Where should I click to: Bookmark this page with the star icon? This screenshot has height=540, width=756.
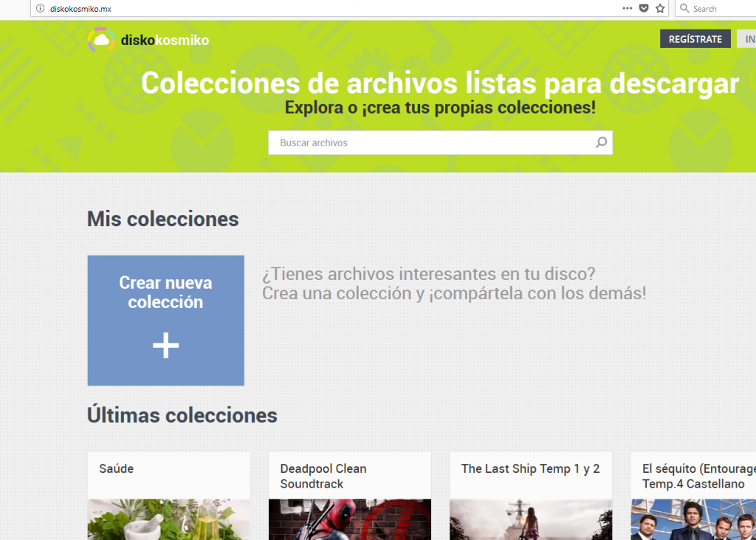pos(660,8)
